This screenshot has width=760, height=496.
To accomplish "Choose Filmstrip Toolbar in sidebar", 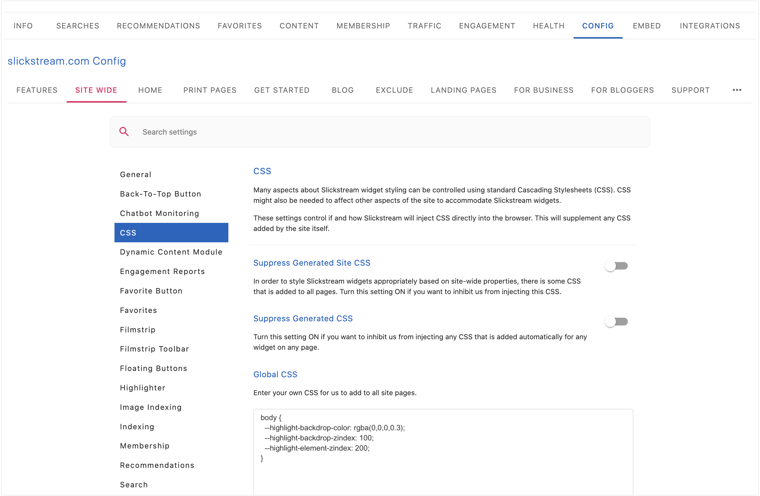I will click(154, 349).
